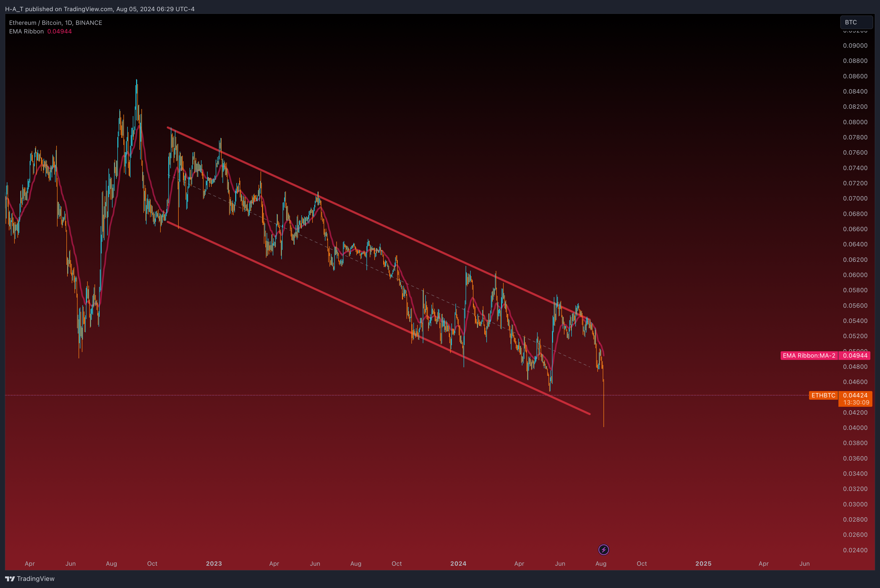Click the published by H-A_T header text
This screenshot has height=588, width=880.
click(x=100, y=9)
